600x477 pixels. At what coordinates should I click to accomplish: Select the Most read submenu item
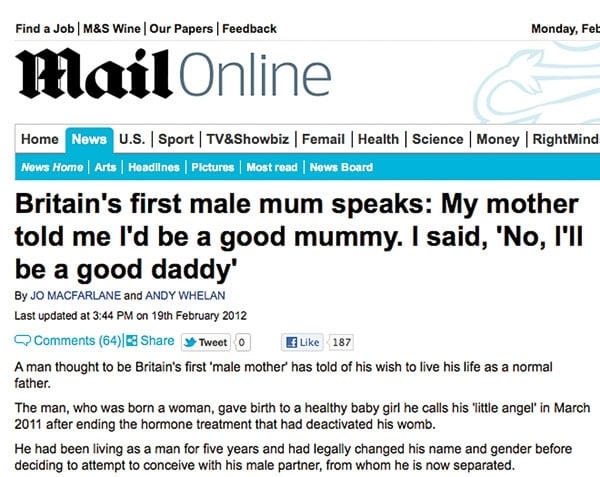pos(272,167)
